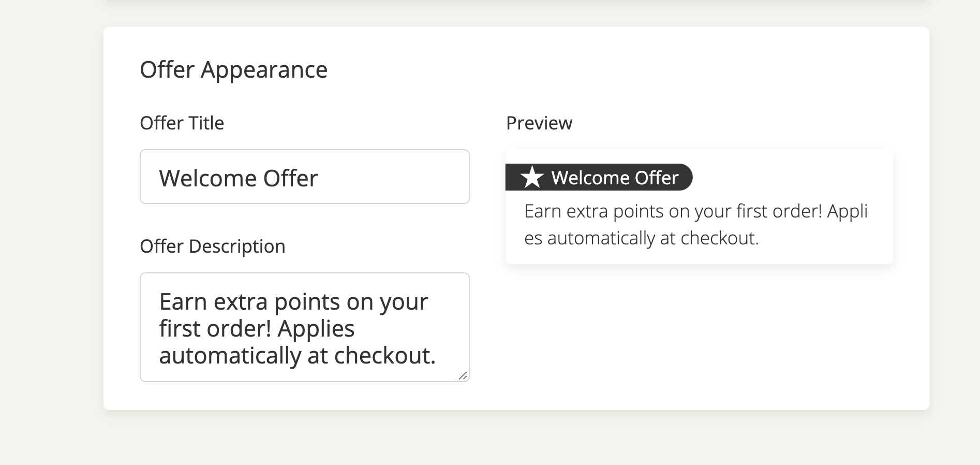Screen dimensions: 980x465
Task: Click the star icon in the preview badge
Action: pyautogui.click(x=532, y=178)
